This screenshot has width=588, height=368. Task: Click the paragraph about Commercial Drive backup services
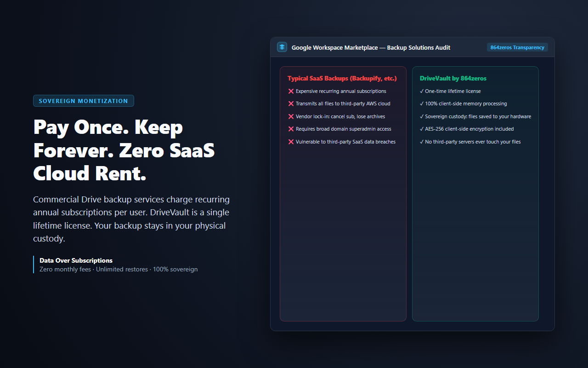[x=131, y=219]
